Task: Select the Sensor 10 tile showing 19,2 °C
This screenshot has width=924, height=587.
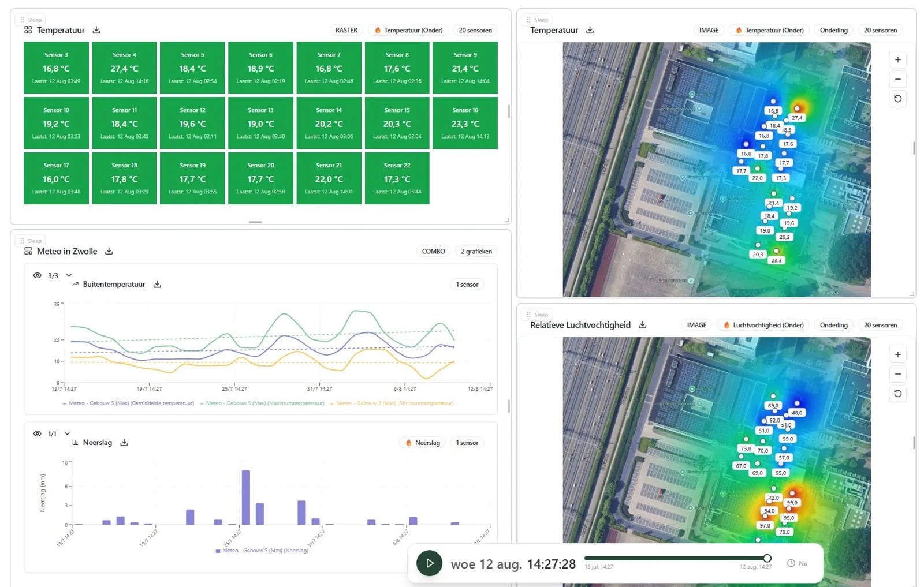Action: (x=56, y=123)
